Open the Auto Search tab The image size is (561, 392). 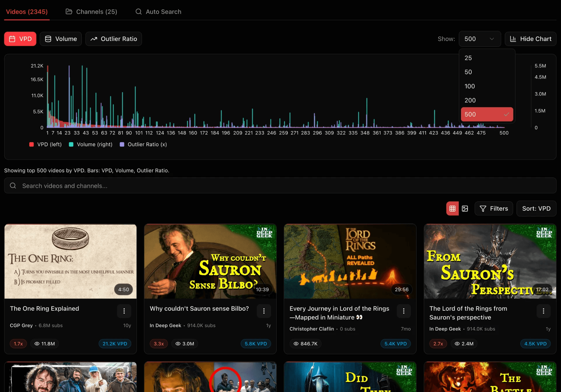[158, 12]
